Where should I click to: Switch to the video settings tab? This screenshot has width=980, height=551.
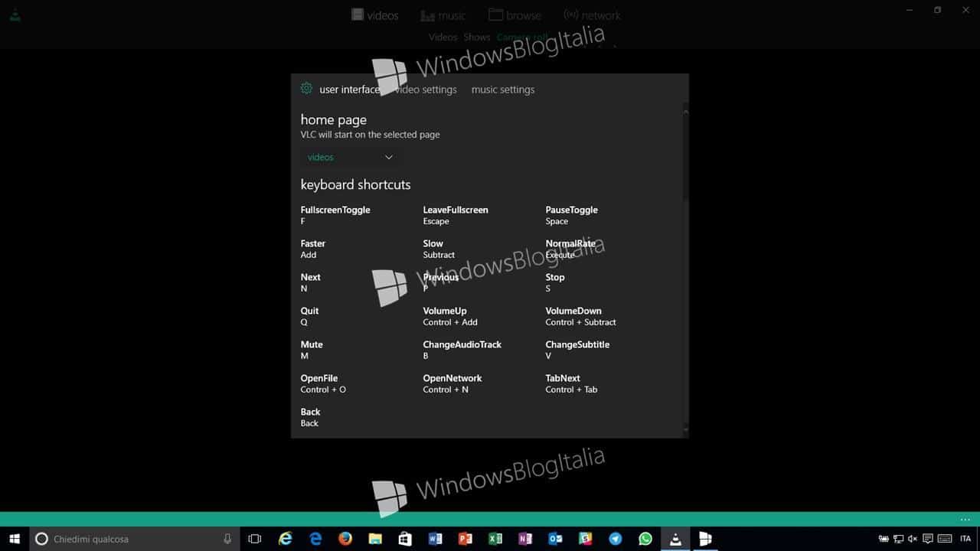425,90
